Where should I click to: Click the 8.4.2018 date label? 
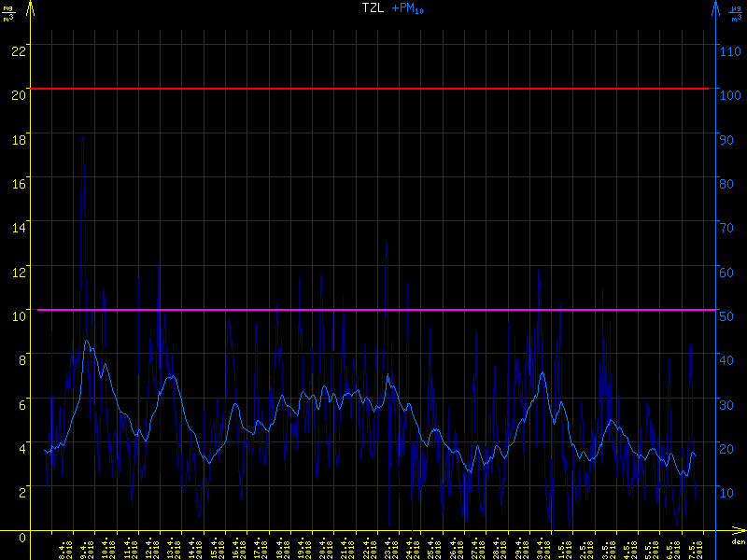tap(63, 548)
